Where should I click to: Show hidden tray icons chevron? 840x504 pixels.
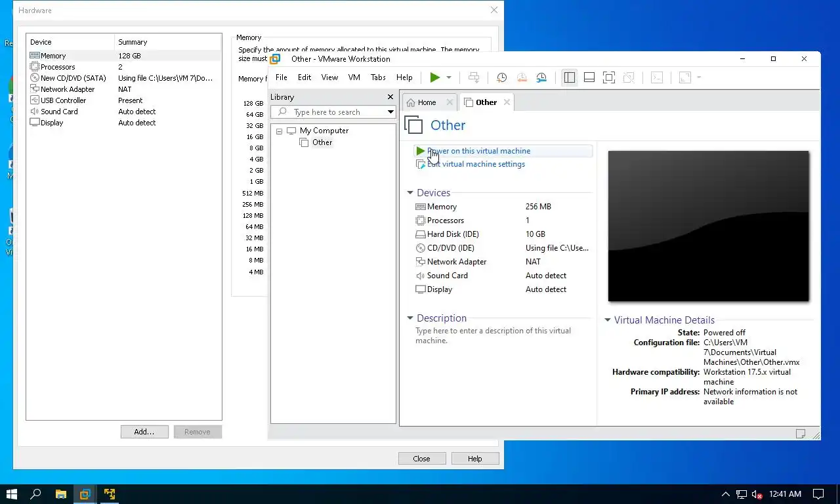pos(725,494)
